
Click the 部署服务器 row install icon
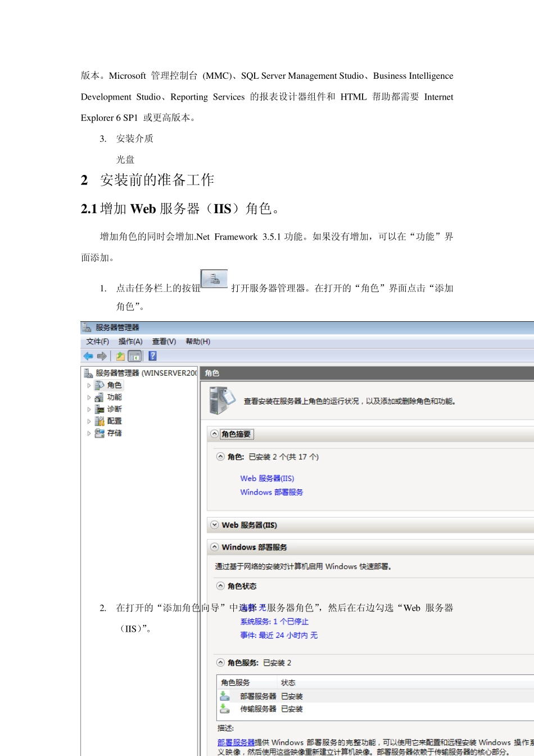coord(225,696)
